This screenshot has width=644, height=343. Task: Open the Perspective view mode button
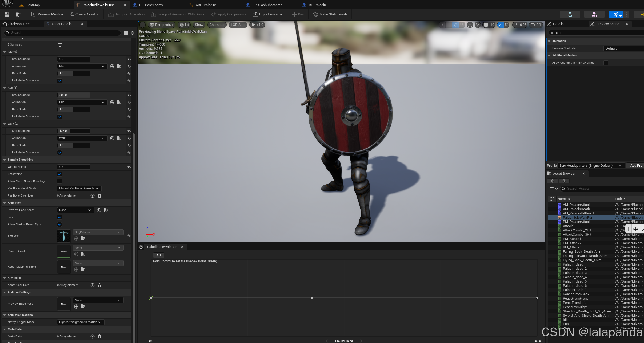coord(162,25)
